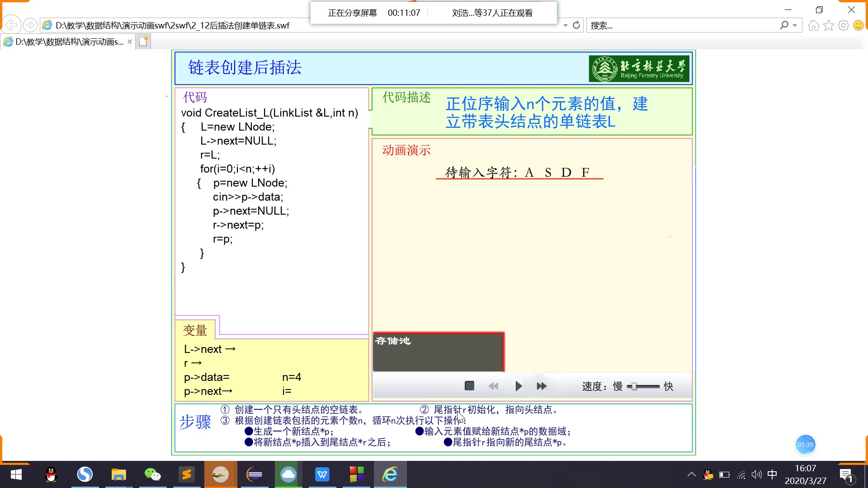Click the 链表创建后插法 title

pyautogui.click(x=245, y=68)
